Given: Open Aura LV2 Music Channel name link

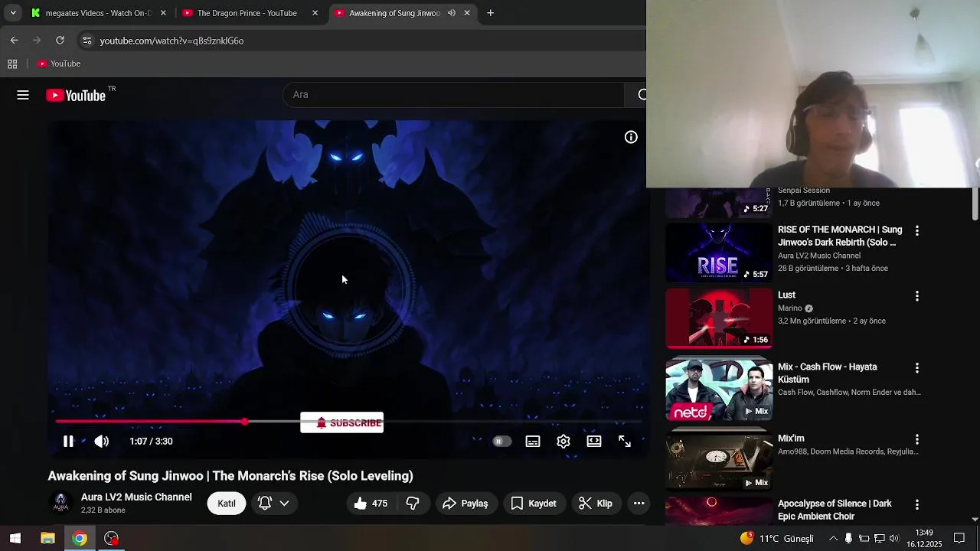Looking at the screenshot, I should (136, 497).
